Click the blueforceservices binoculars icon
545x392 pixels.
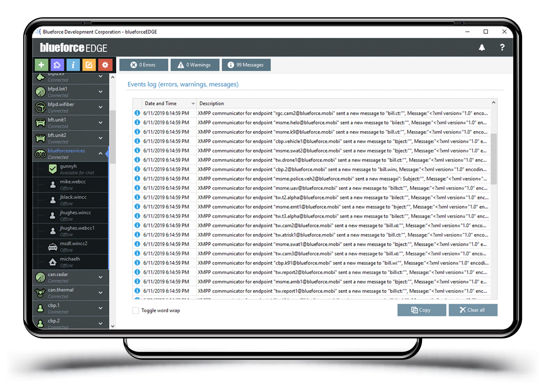pos(40,154)
